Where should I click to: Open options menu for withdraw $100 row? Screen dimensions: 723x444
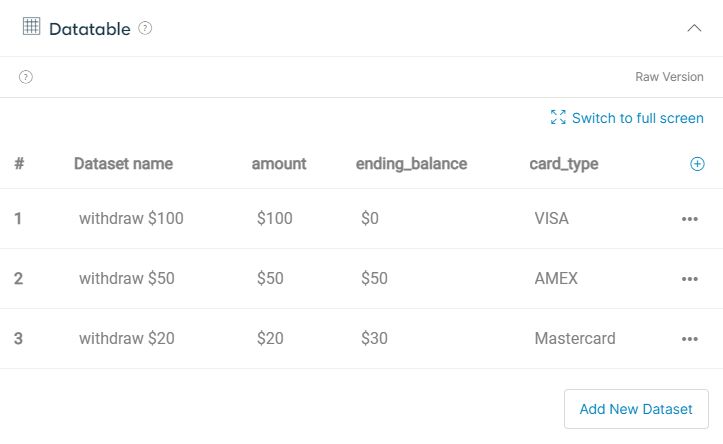689,219
